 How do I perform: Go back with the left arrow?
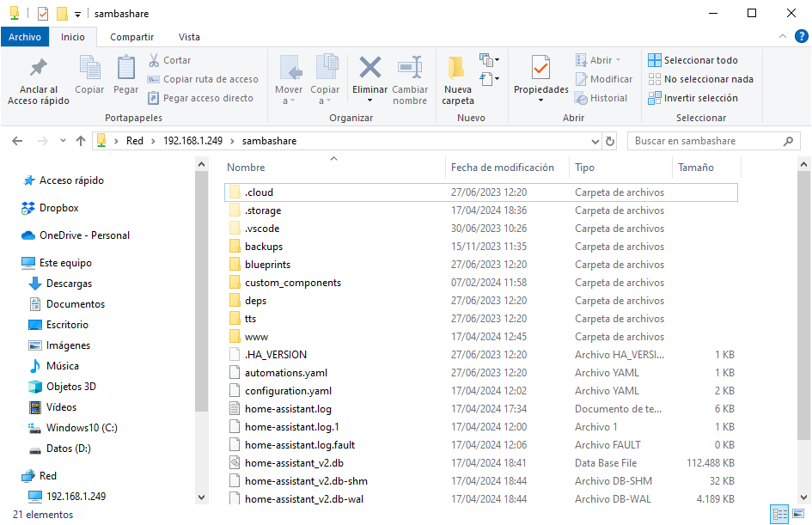[x=17, y=141]
